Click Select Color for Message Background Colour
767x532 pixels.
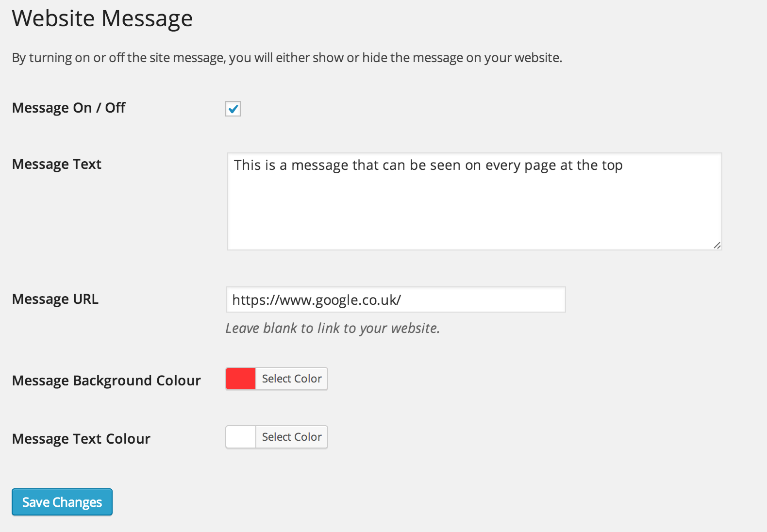(x=292, y=379)
